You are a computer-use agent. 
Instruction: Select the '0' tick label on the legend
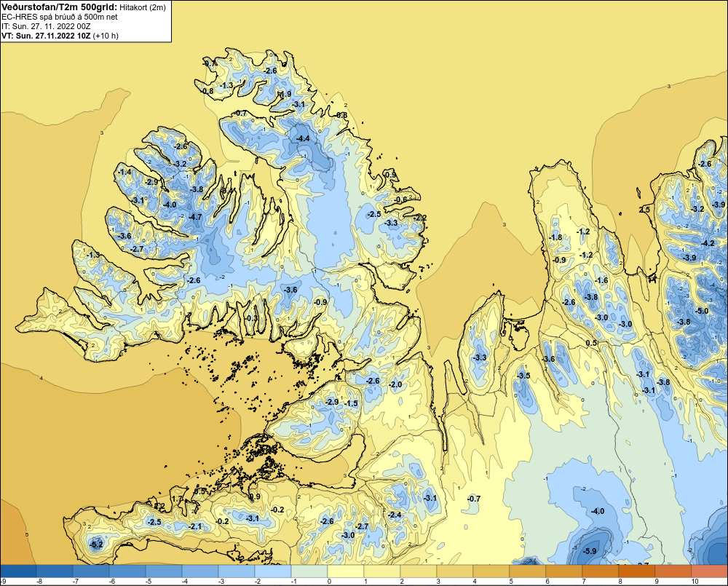329,582
